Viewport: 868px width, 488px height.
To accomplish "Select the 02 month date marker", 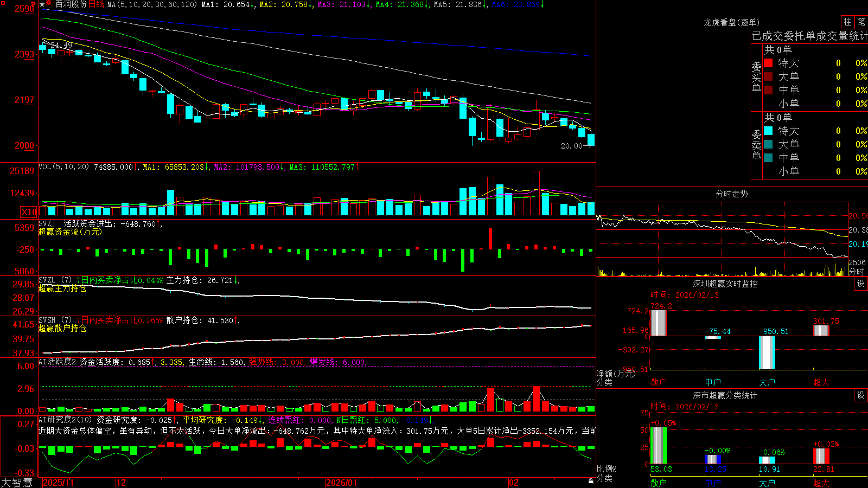I will tap(514, 483).
